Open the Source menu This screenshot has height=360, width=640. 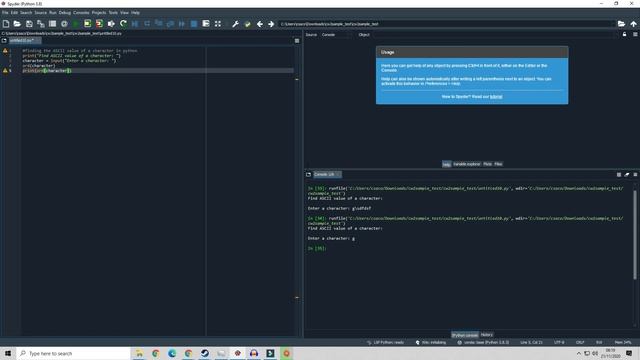click(40, 13)
